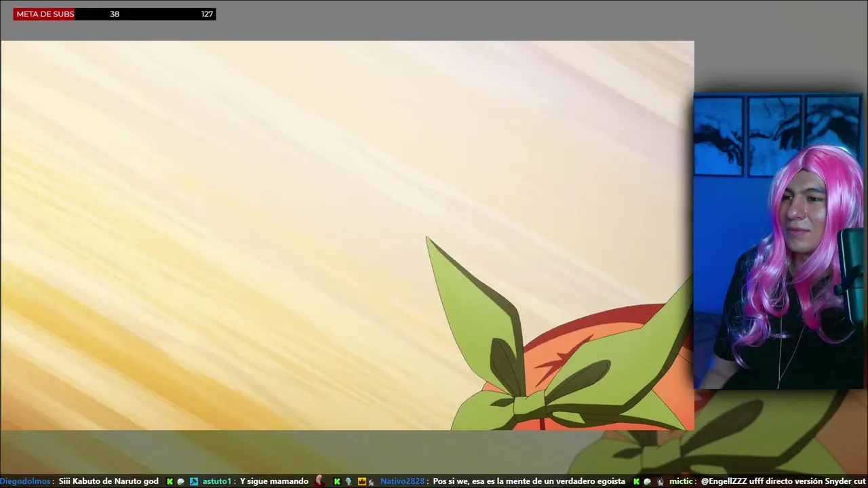Click the @EngellZZZ mention in mictic's message

[724, 481]
